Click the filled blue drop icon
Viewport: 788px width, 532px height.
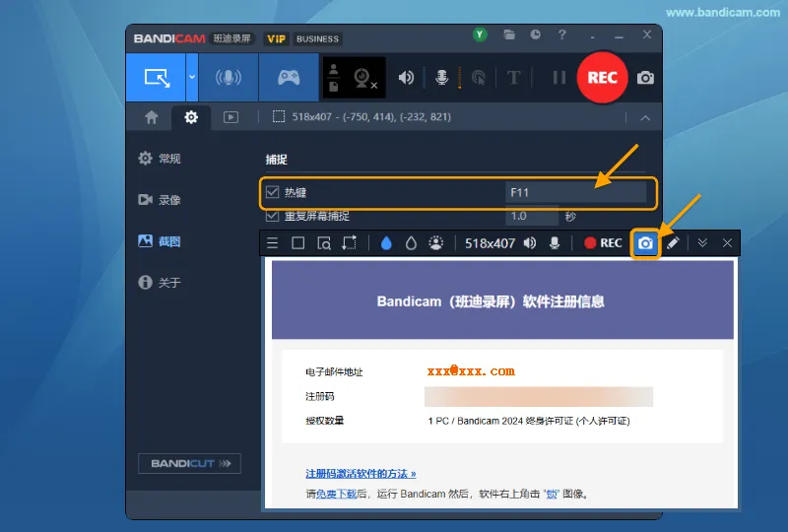click(386, 243)
